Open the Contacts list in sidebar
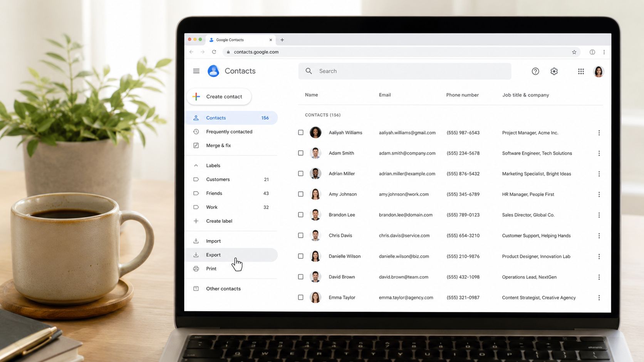 (231, 118)
